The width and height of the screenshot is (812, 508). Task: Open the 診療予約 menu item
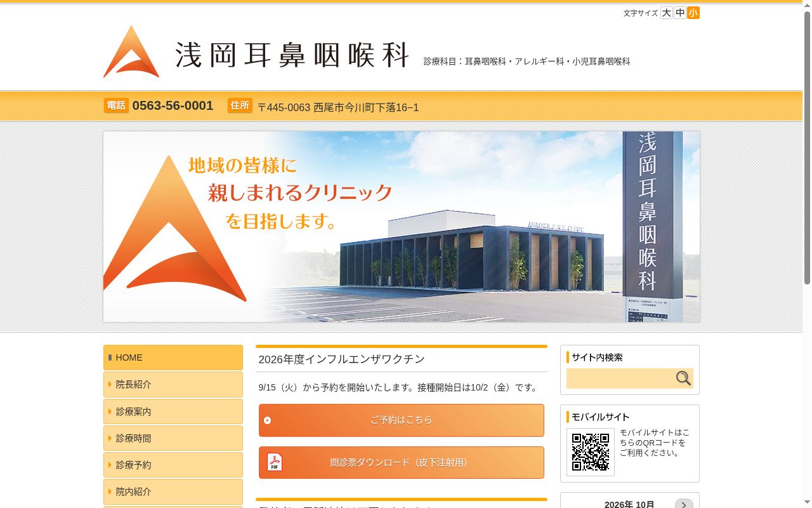(x=173, y=465)
